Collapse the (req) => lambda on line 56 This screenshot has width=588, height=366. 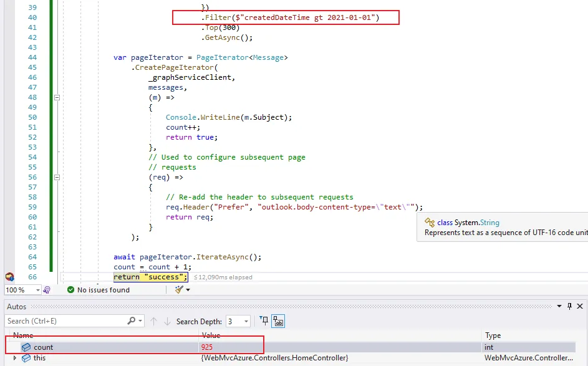click(x=57, y=177)
